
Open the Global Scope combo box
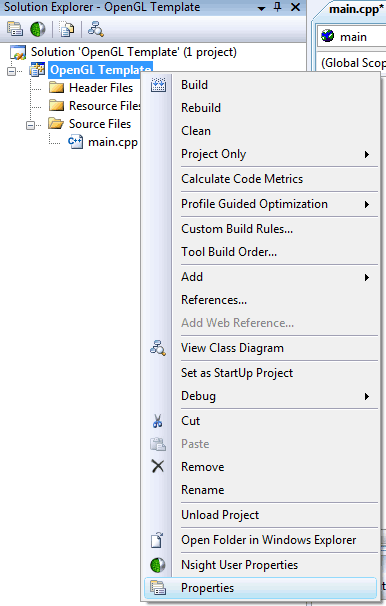[x=352, y=63]
